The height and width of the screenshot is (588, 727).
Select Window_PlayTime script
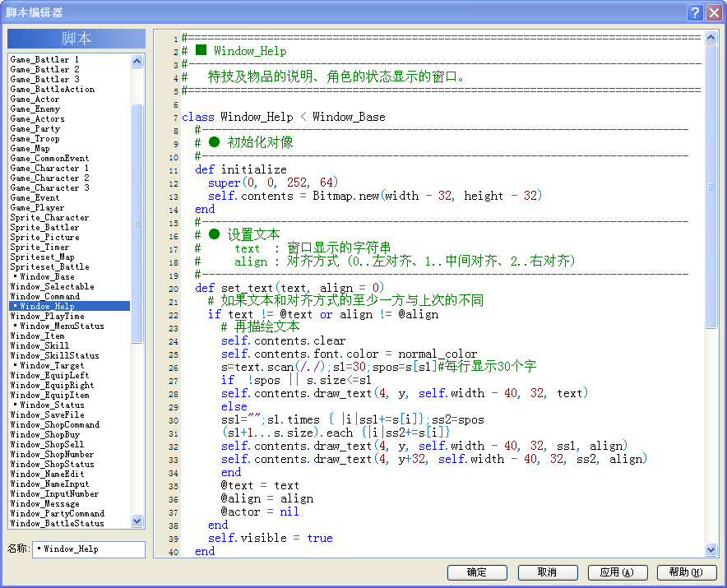point(70,317)
